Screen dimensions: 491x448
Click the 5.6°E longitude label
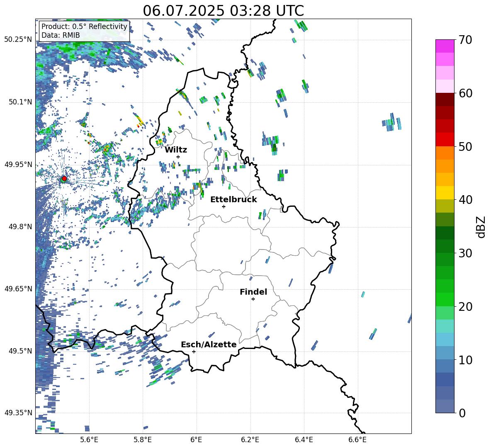89,440
